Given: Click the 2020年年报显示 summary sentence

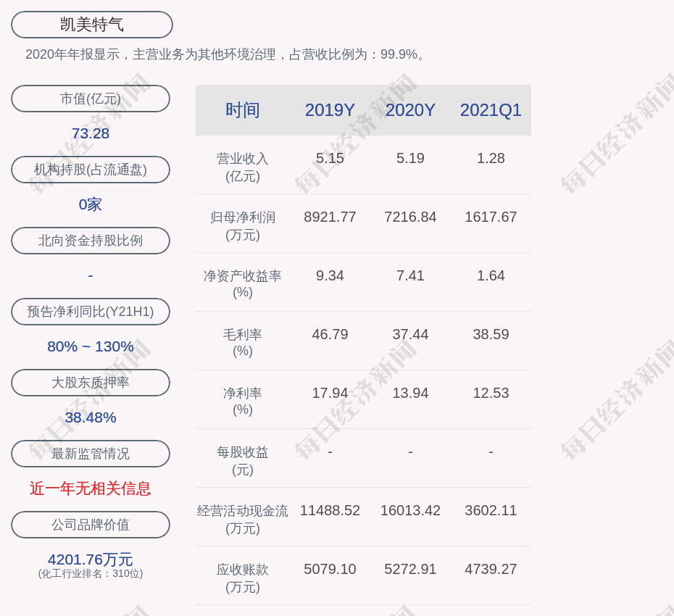Looking at the screenshot, I should (x=225, y=54).
